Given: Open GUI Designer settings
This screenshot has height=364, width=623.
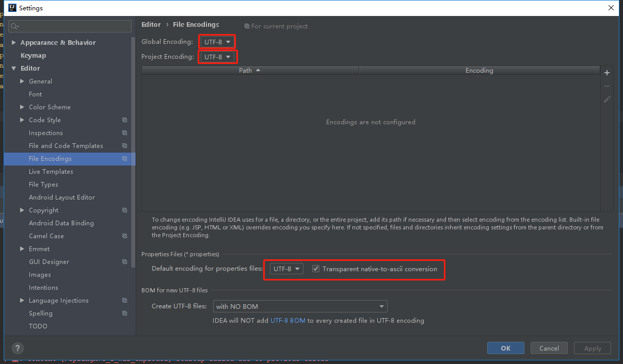Looking at the screenshot, I should click(49, 261).
